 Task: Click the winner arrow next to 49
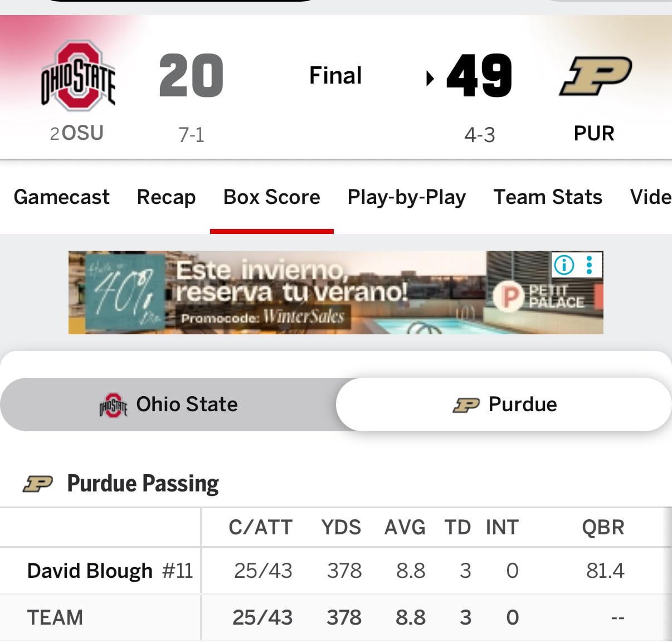tap(430, 78)
